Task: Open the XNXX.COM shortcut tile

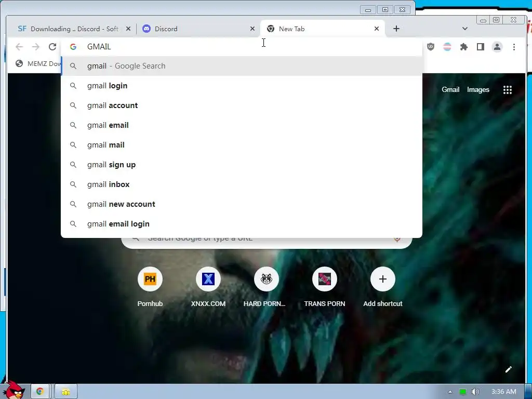Action: pyautogui.click(x=208, y=287)
